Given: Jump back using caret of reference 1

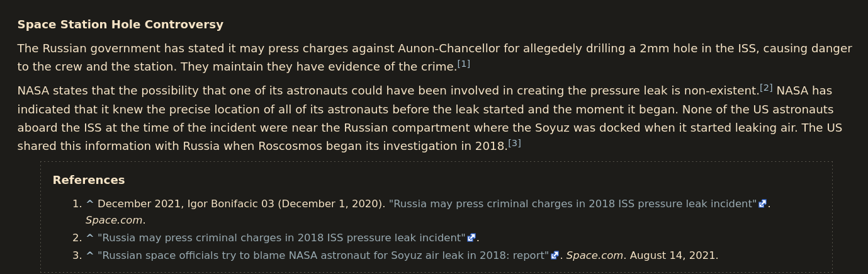Looking at the screenshot, I should click(89, 203).
